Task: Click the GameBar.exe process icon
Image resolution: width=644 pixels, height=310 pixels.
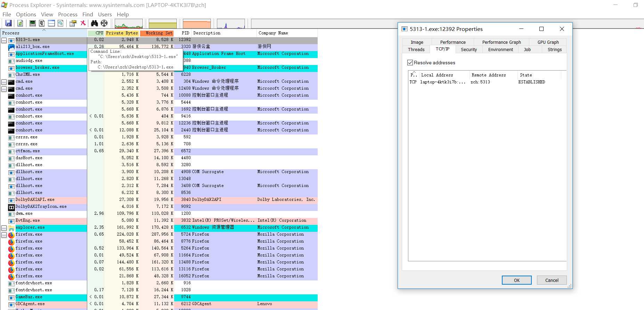Action: [11, 297]
